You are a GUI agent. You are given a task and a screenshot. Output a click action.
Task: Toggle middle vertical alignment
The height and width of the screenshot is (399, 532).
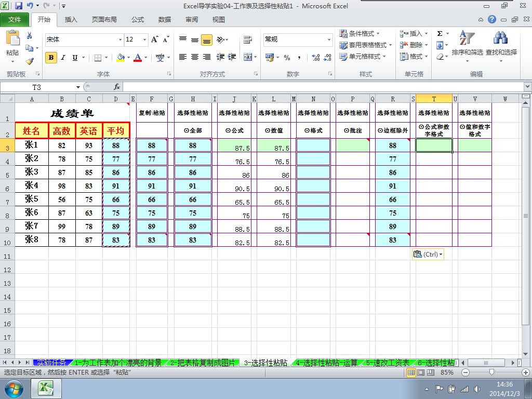[195, 39]
